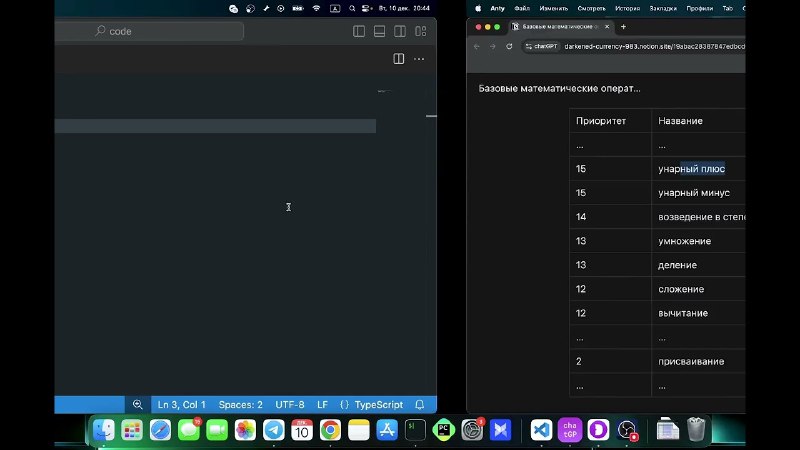The image size is (800, 450).
Task: Open OBS Studio from the dock
Action: click(x=627, y=430)
